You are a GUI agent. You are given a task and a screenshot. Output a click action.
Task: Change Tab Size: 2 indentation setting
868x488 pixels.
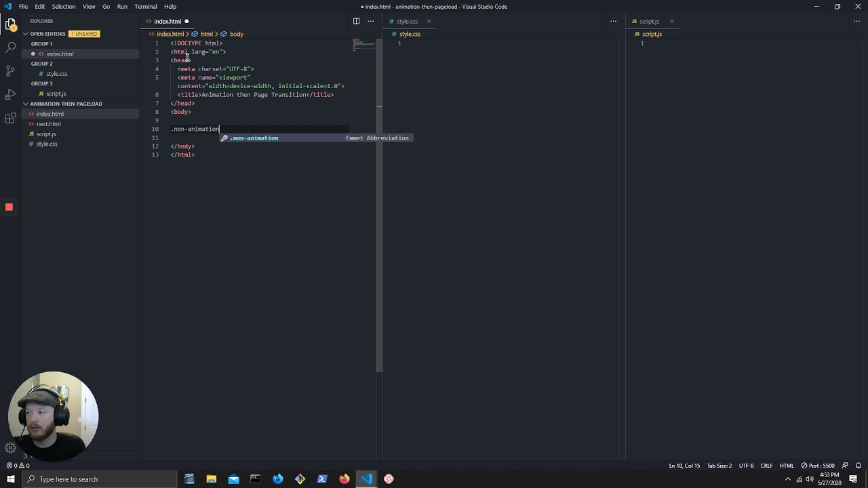[719, 466]
